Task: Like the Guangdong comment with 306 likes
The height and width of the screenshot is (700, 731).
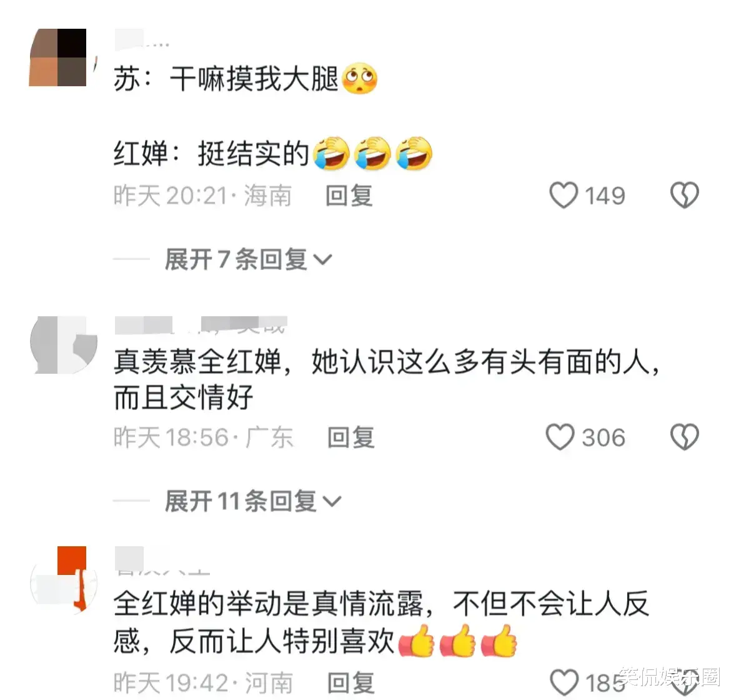Action: click(x=560, y=437)
